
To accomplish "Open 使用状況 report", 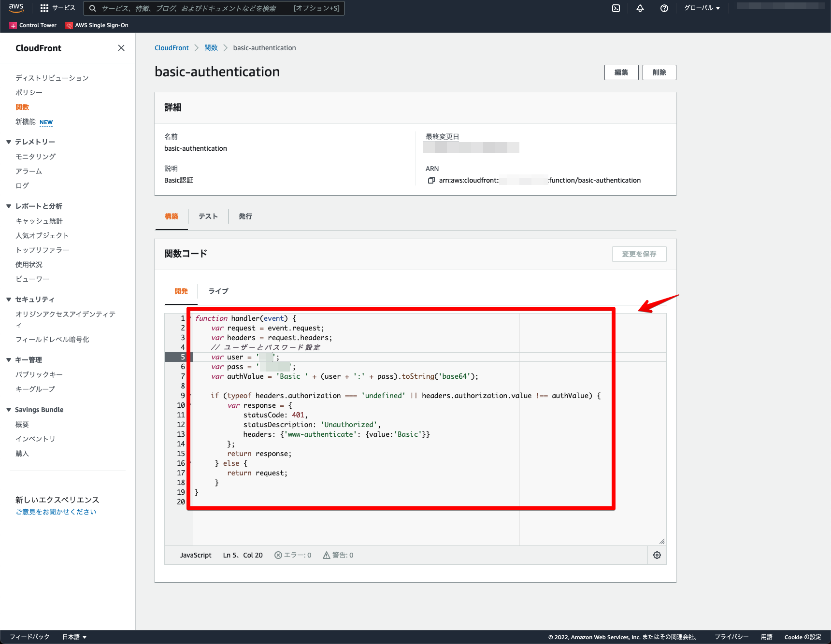I will coord(29,264).
